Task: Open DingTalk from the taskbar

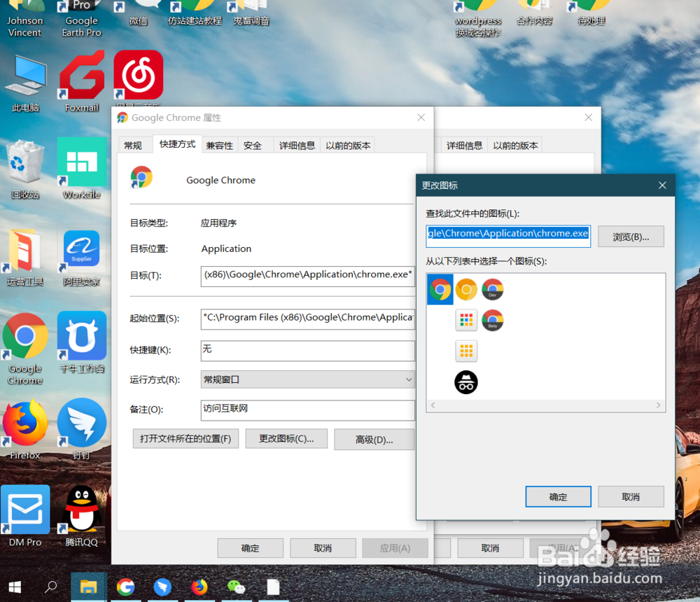Action: coord(162,587)
